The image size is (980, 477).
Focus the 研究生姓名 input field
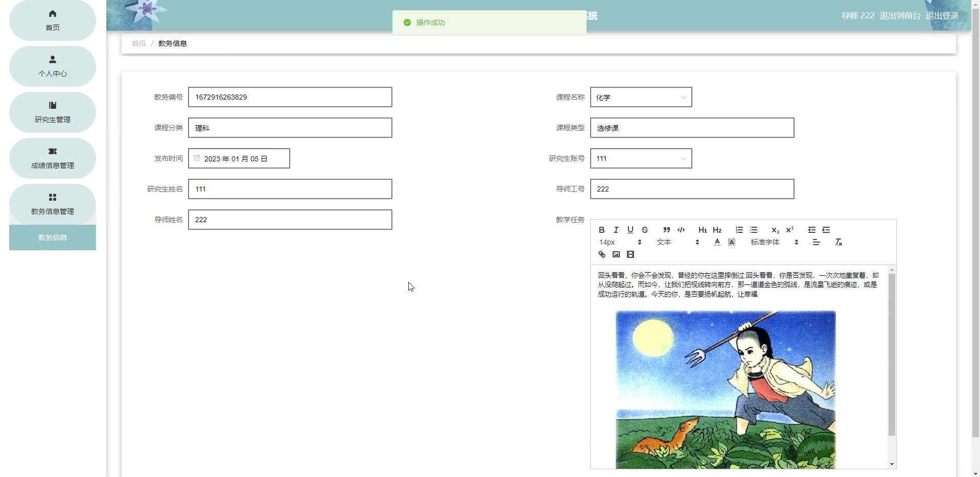290,189
